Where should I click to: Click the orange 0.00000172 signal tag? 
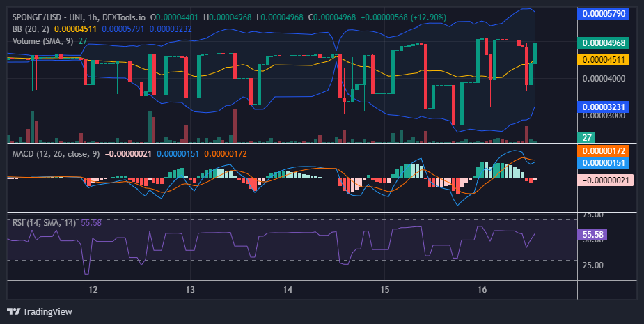click(604, 151)
